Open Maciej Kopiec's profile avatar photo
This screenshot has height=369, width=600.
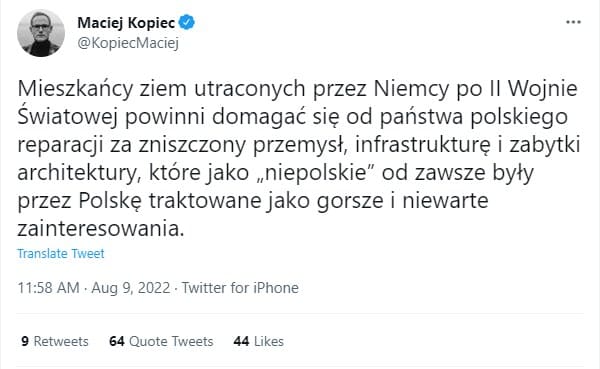(41, 33)
